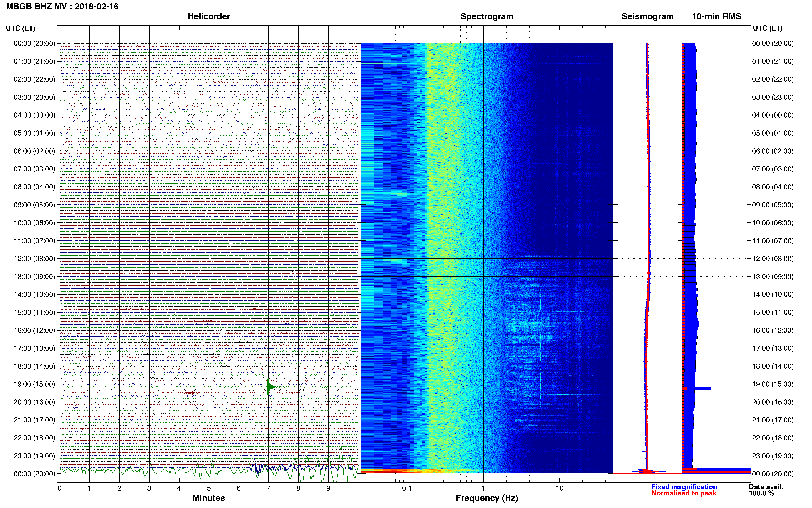
Task: Click '17:00 (13:00)' on the RMS-side time axis
Action: tap(773, 348)
